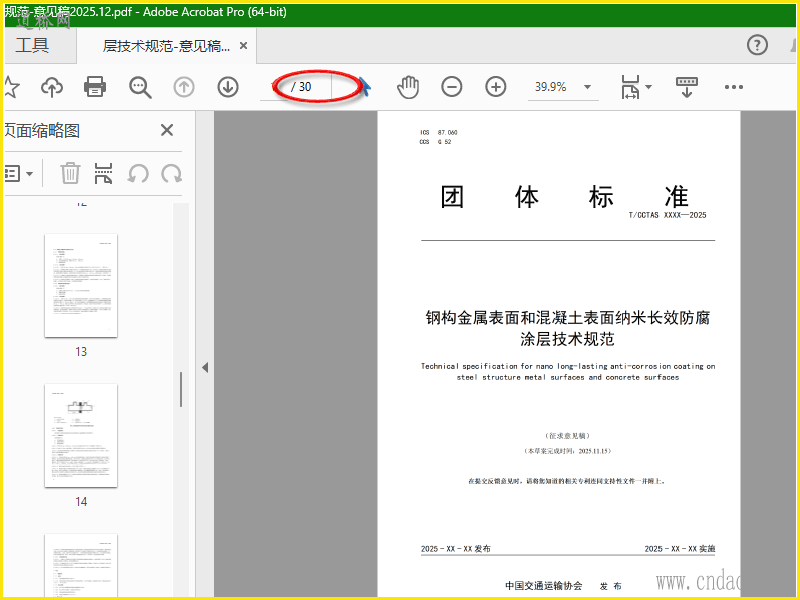800x600 pixels.
Task: Print the document with printer icon
Action: pos(95,87)
